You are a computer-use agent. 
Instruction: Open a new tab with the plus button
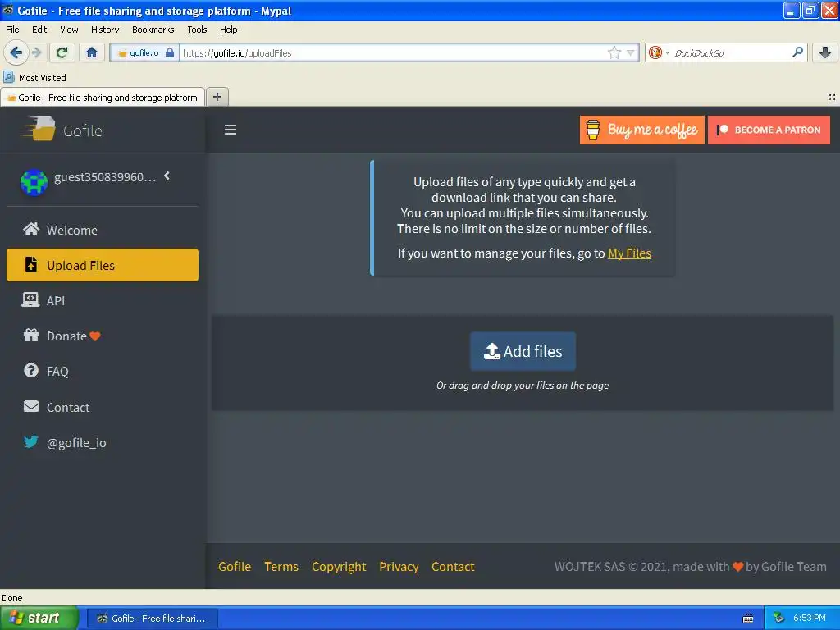click(217, 97)
